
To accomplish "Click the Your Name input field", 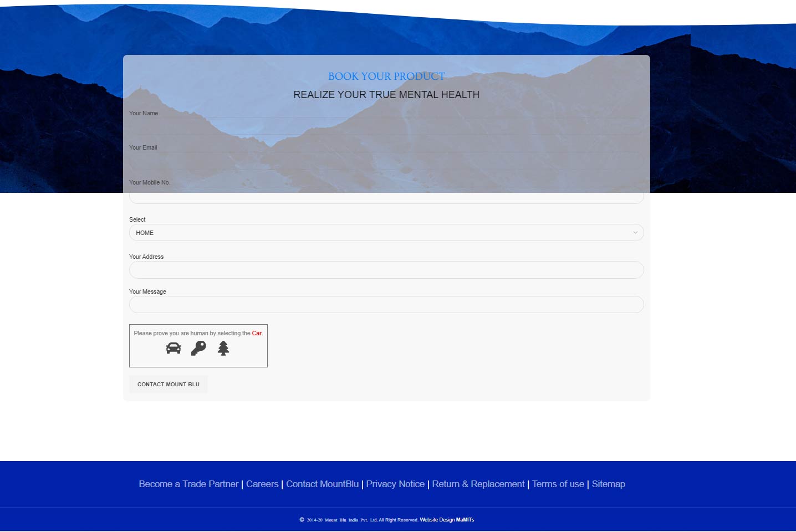I will click(386, 126).
